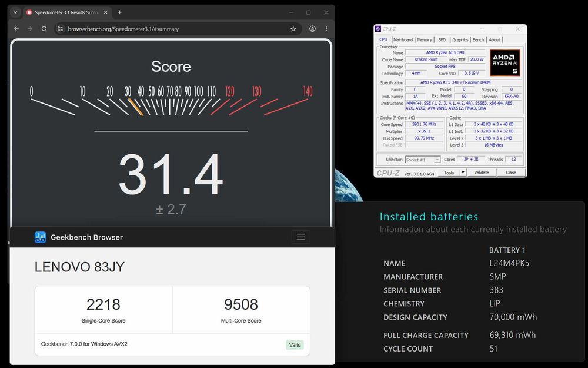Click the design capacity 70,000 mWh value

[513, 317]
